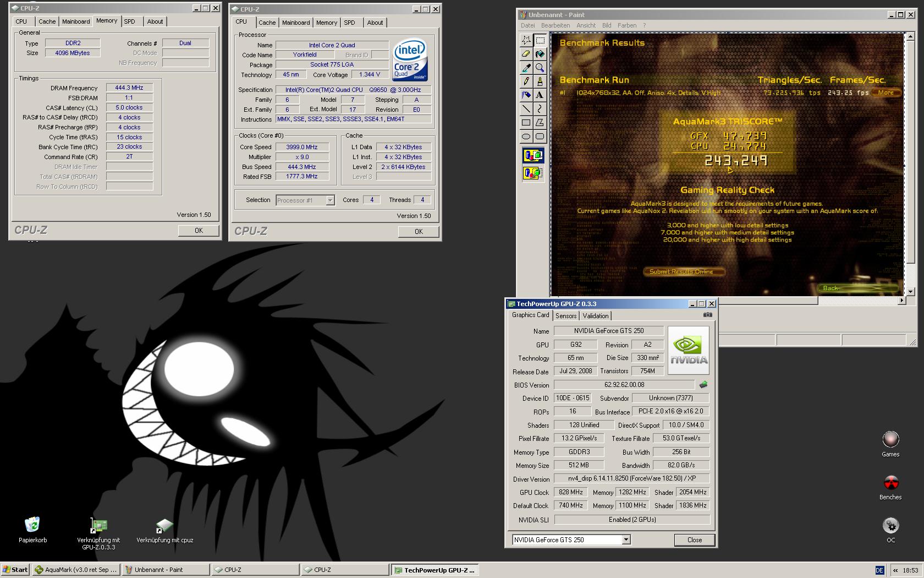Click Paint horizontal scrollbar right arrow
Viewport: 924px width, 578px height.
pos(901,301)
